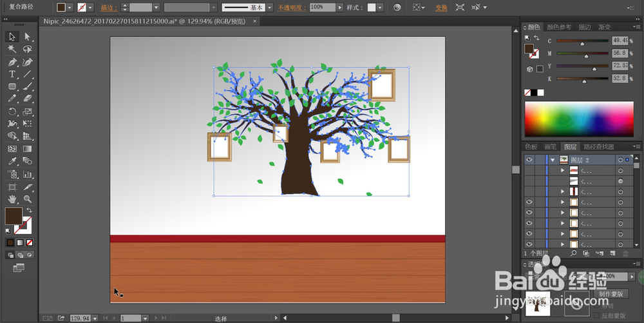Select the Pen tool

pyautogui.click(x=12, y=62)
